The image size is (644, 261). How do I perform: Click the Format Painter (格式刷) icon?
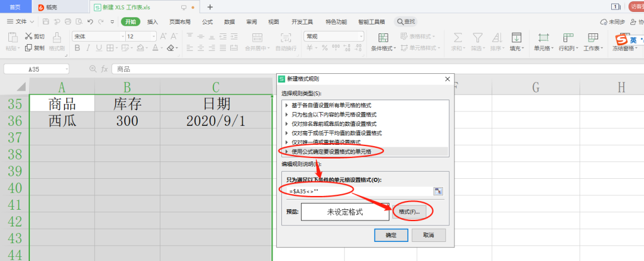[57, 38]
